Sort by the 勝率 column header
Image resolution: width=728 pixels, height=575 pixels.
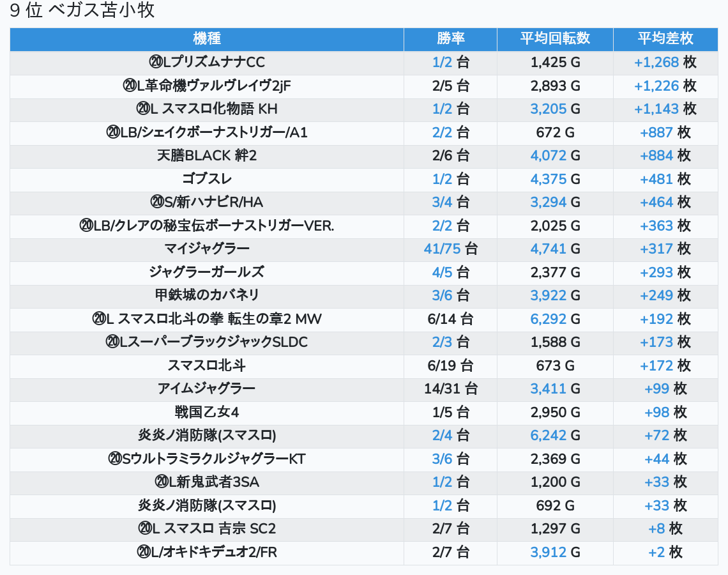tap(450, 38)
